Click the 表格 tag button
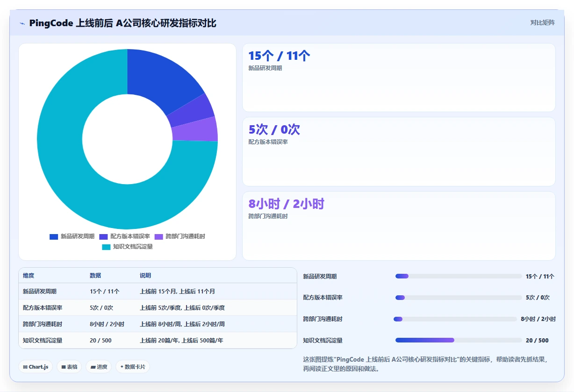The image size is (574, 392). (x=69, y=367)
